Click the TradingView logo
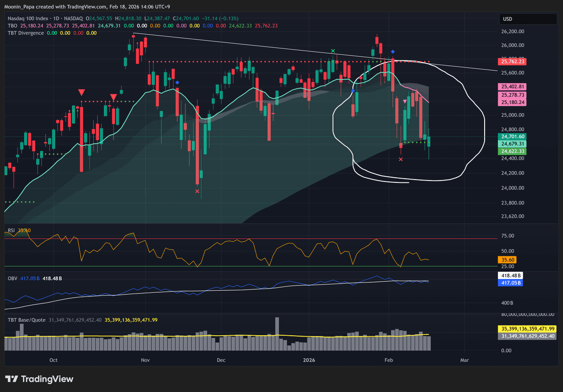This screenshot has width=563, height=392. pos(39,379)
